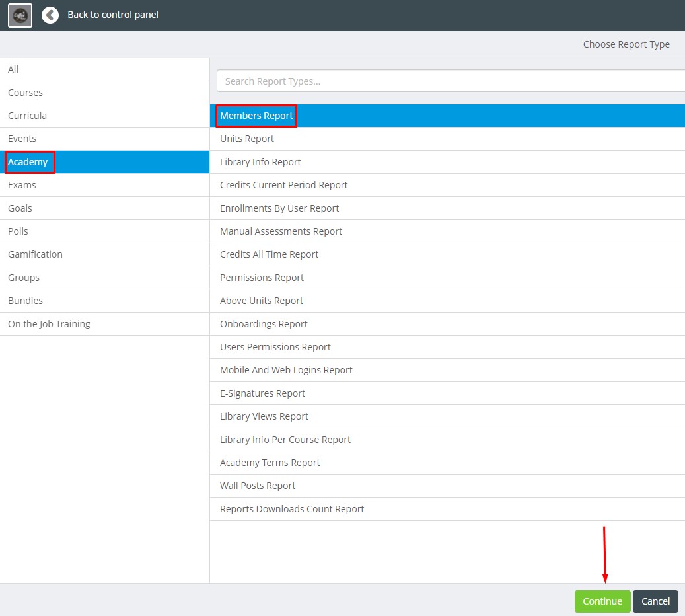685x616 pixels.
Task: Choose Library Info Per Course Report
Action: pos(447,440)
